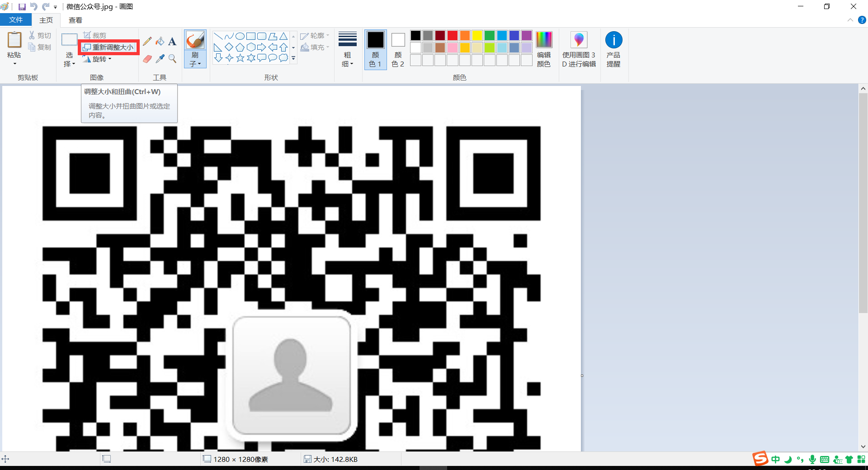This screenshot has height=470, width=868.
Task: Select the Color picker eyedropper tool
Action: click(x=160, y=59)
